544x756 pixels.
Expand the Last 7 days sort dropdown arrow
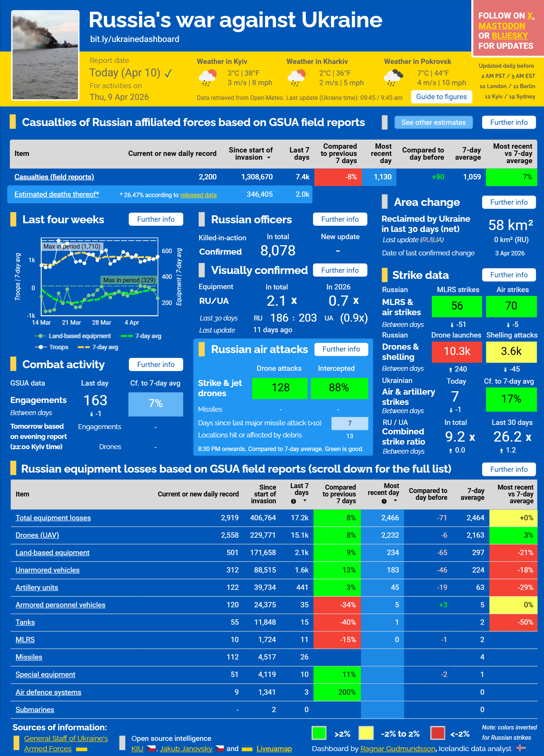point(305,501)
